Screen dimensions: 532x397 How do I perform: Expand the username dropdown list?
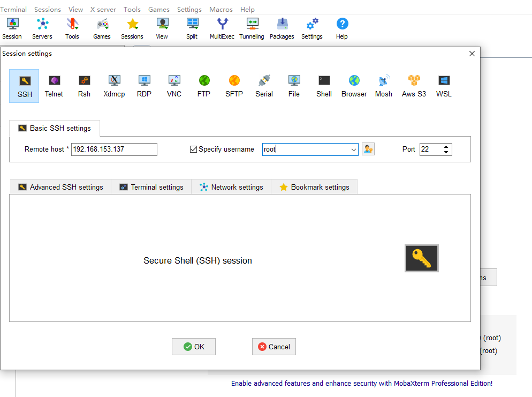[x=353, y=149]
